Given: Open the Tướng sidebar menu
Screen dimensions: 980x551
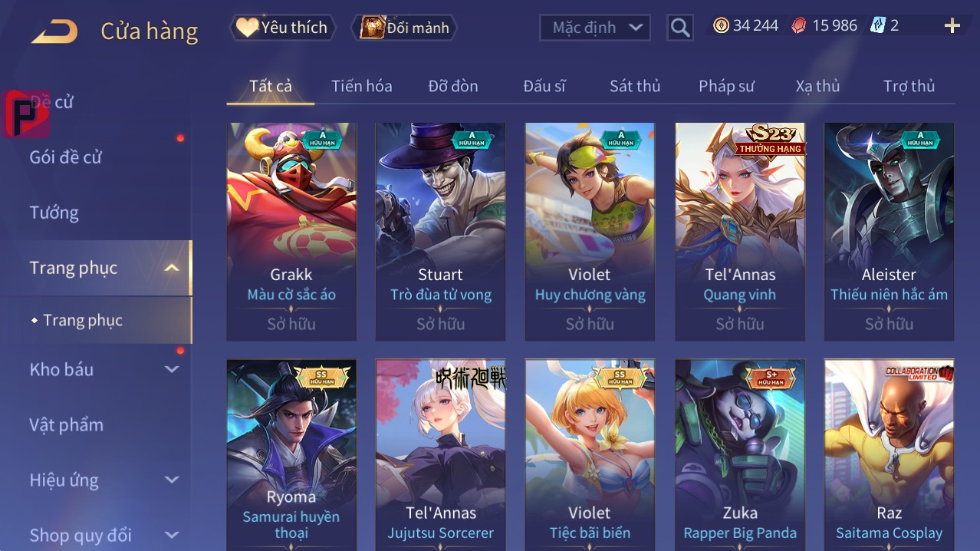Looking at the screenshot, I should pyautogui.click(x=54, y=213).
